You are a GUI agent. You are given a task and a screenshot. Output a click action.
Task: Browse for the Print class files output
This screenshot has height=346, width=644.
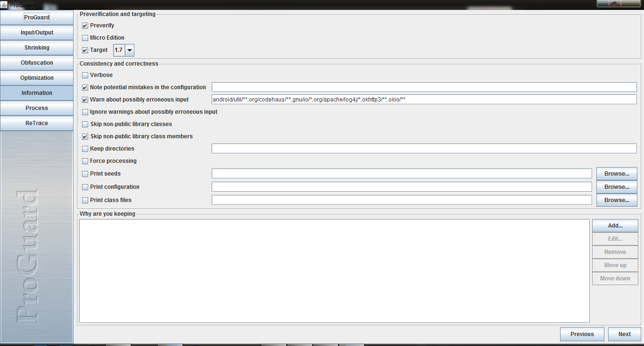click(x=617, y=200)
